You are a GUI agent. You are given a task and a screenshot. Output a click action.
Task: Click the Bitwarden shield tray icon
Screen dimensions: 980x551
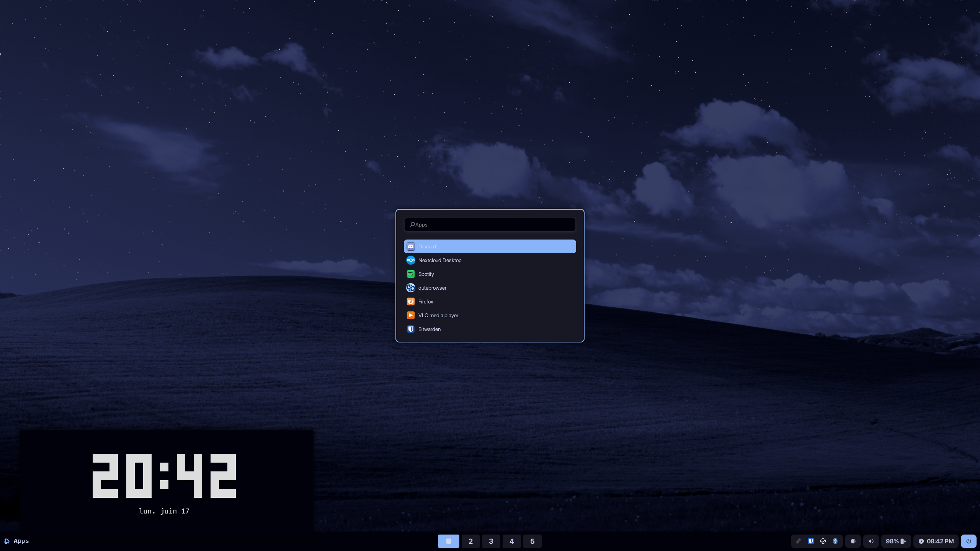point(811,541)
